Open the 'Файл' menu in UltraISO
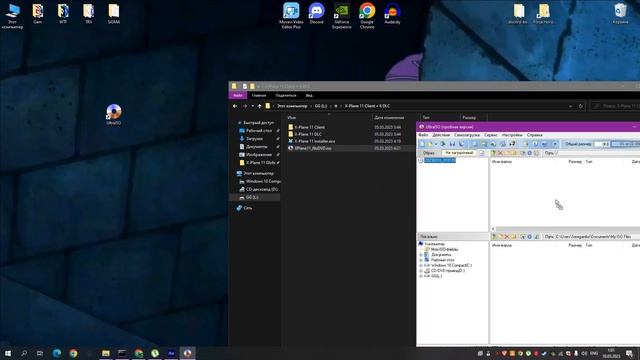 (x=423, y=135)
